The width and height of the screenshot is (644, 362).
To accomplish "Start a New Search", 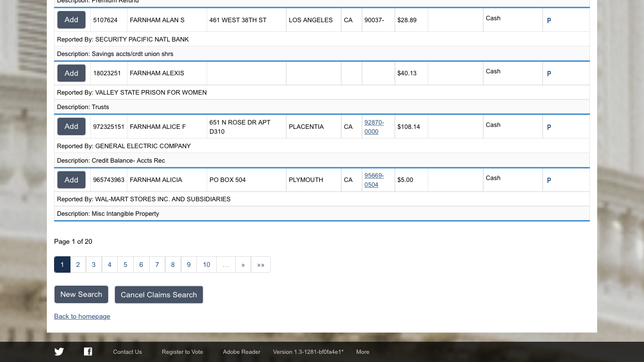I will (81, 294).
